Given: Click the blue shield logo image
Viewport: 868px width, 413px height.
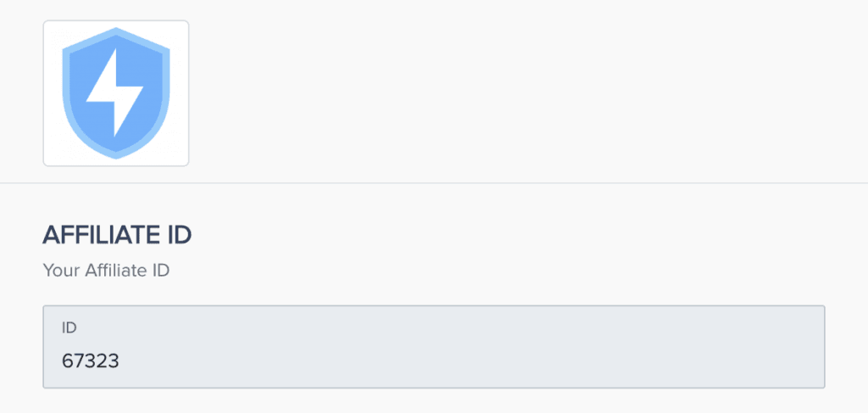Looking at the screenshot, I should 116,93.
